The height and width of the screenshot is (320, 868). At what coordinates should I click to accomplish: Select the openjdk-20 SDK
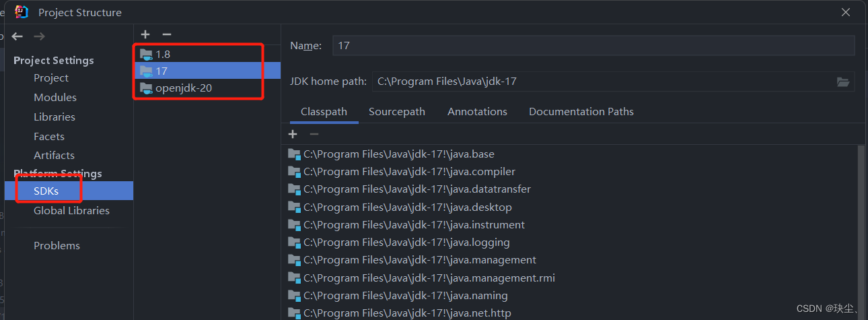pyautogui.click(x=207, y=88)
